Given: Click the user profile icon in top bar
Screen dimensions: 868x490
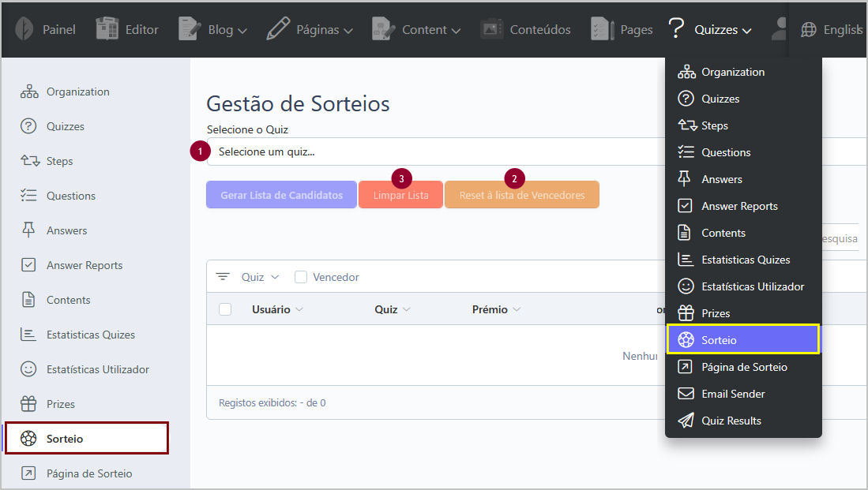Looking at the screenshot, I should tap(780, 28).
